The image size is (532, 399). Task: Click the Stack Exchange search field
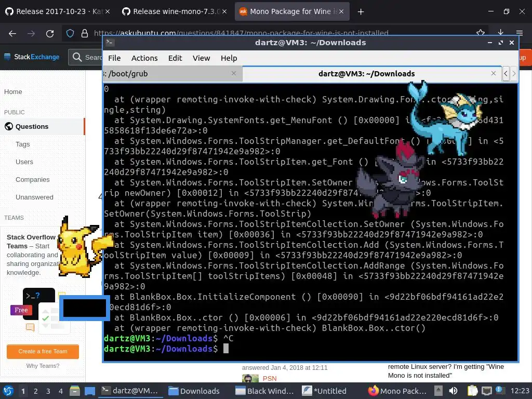[86, 57]
